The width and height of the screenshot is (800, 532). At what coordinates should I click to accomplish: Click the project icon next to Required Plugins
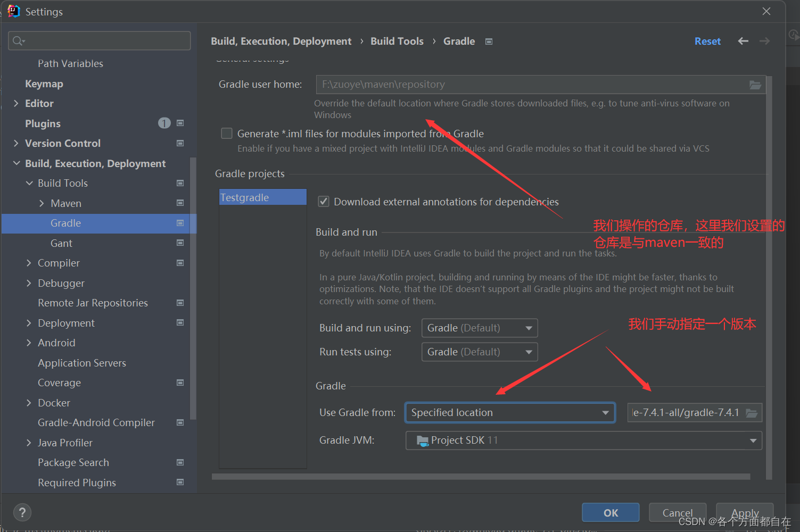tap(180, 483)
